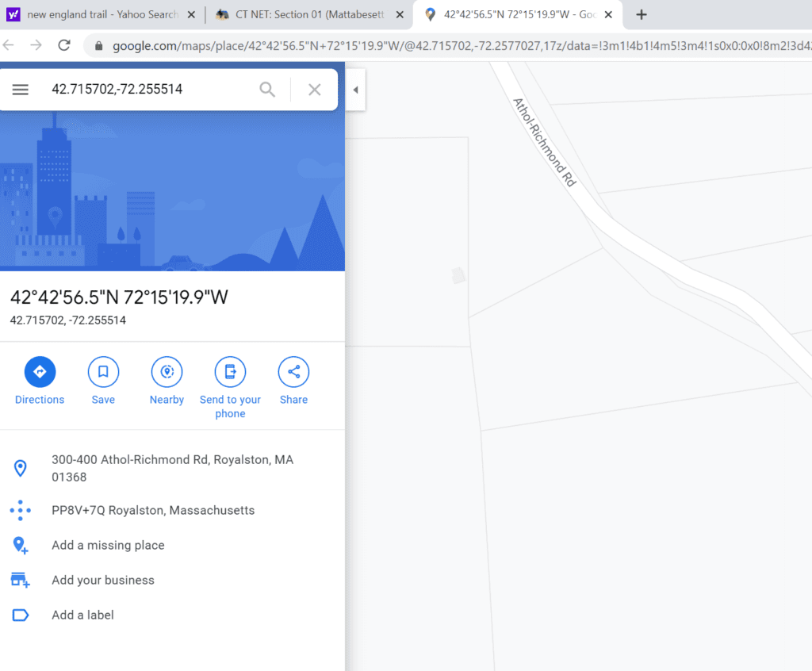The image size is (812, 671).
Task: Click the Directions button
Action: pyautogui.click(x=40, y=372)
